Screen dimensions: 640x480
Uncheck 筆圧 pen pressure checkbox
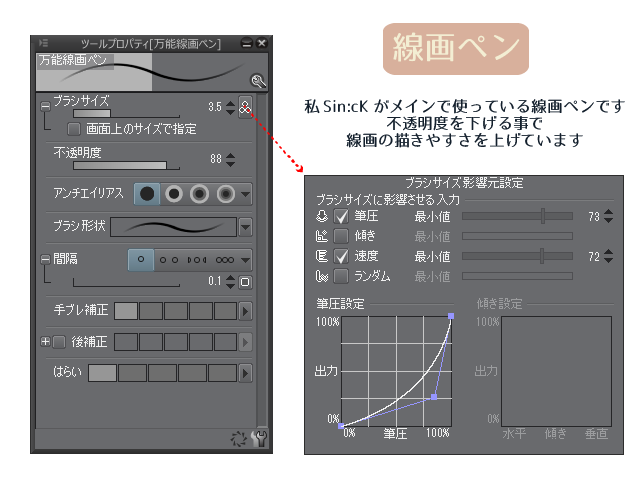[x=341, y=216]
